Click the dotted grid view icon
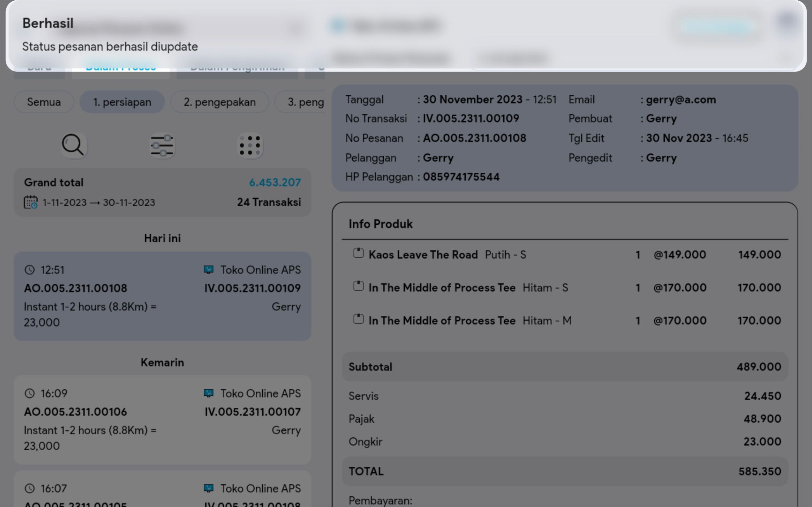 pyautogui.click(x=250, y=145)
